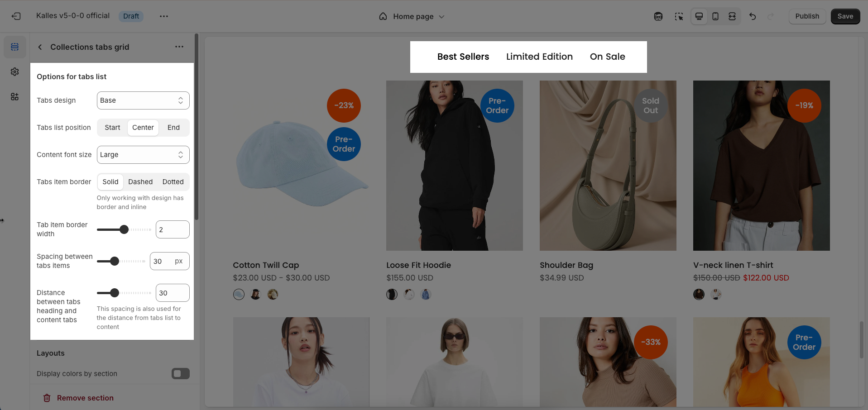Viewport: 868px width, 410px height.
Task: Click the exit editor icon
Action: 16,16
